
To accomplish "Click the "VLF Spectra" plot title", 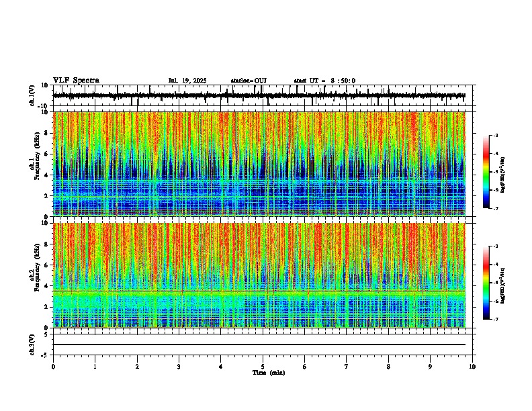I will [76, 81].
